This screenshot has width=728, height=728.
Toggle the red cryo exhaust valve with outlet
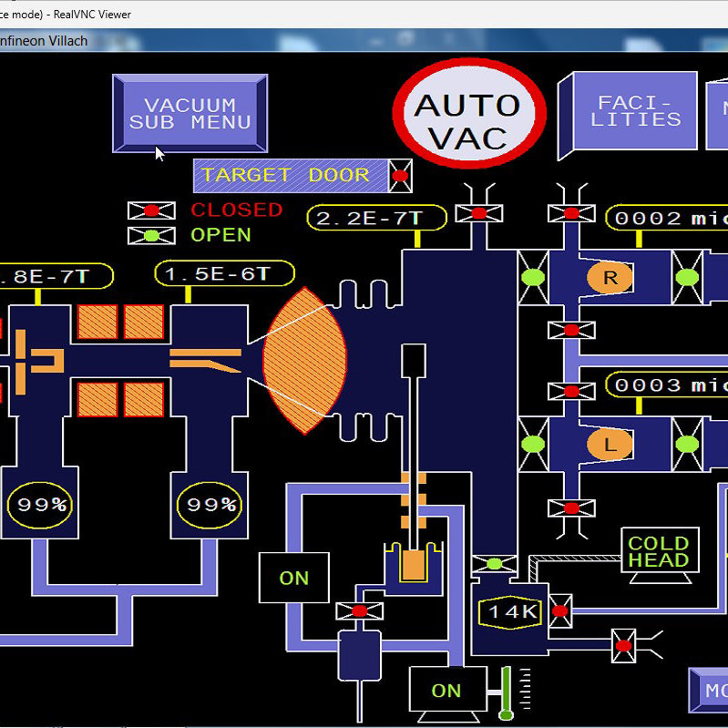pyautogui.click(x=623, y=645)
